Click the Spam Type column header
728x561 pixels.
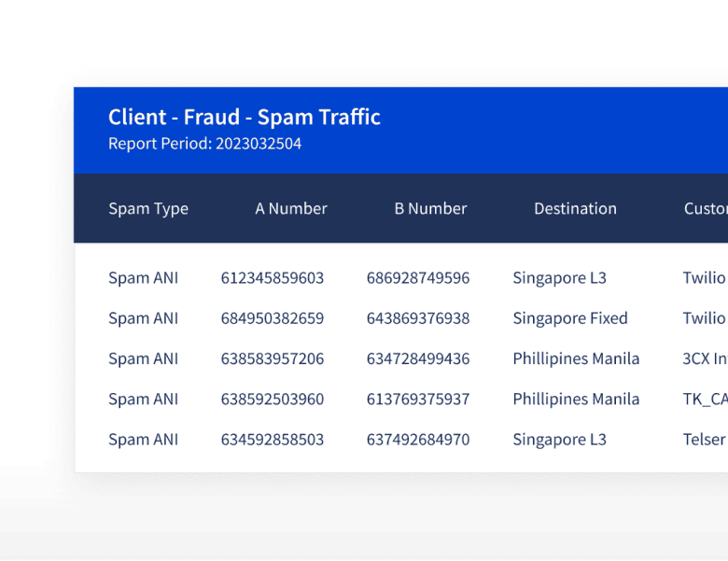148,209
